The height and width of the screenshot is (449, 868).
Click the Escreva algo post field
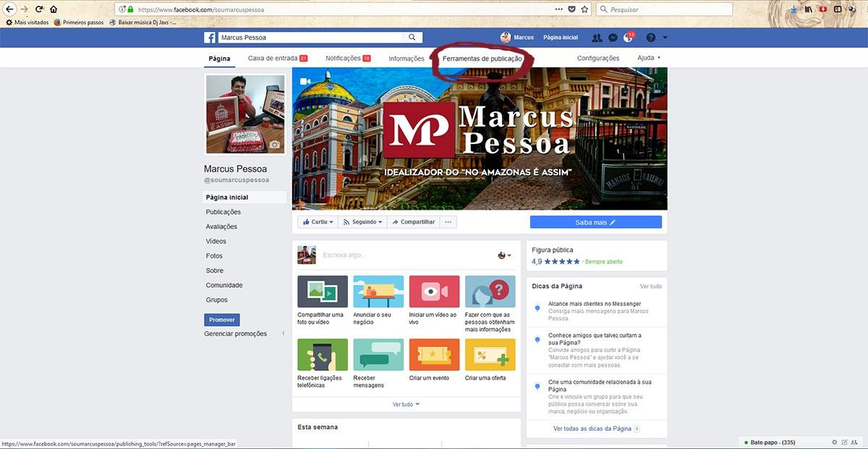coord(405,255)
